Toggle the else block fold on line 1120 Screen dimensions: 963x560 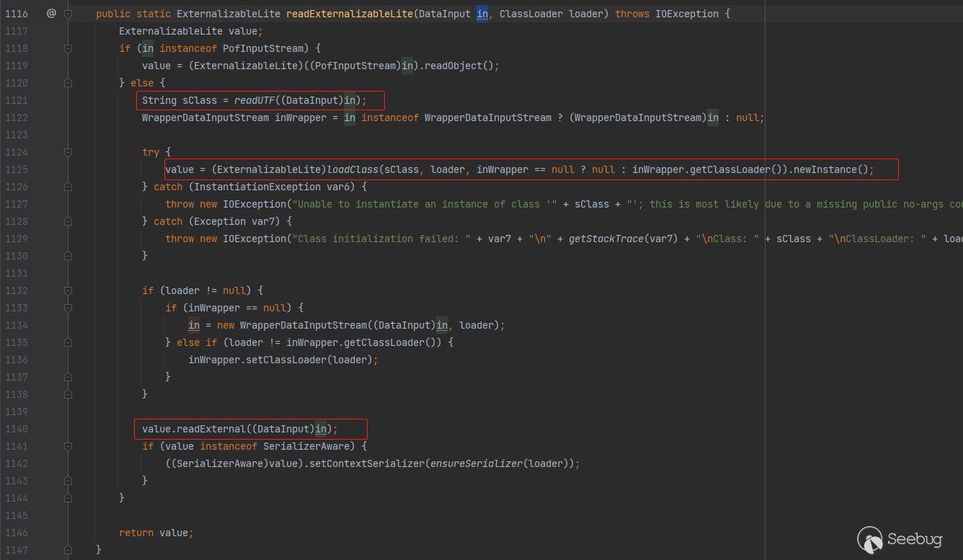pyautogui.click(x=68, y=83)
